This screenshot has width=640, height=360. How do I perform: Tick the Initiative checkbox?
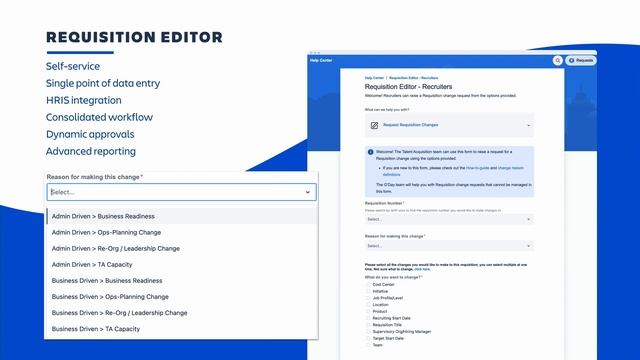click(x=369, y=291)
